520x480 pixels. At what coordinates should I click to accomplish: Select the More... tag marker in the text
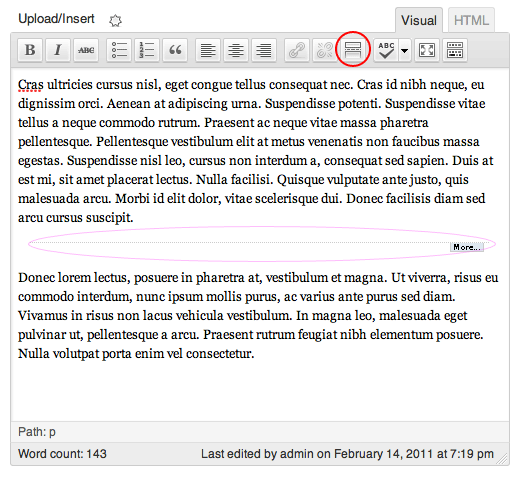click(x=467, y=247)
